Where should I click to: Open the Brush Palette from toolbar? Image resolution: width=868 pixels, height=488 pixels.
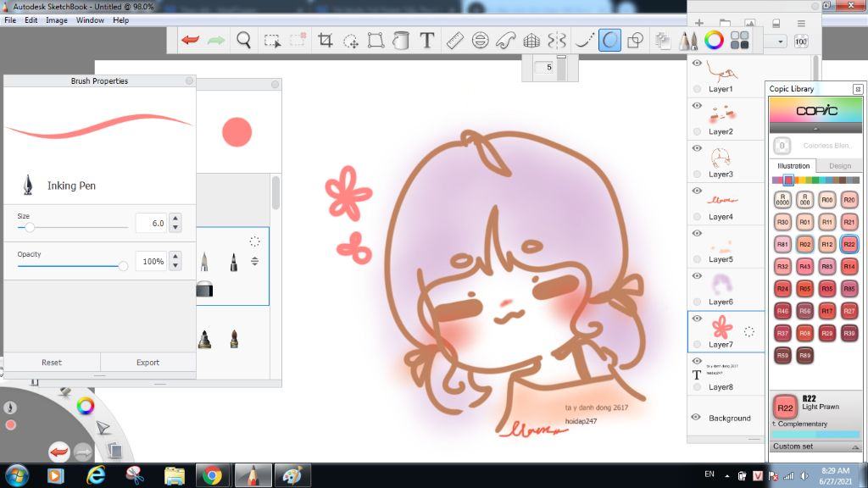point(688,40)
